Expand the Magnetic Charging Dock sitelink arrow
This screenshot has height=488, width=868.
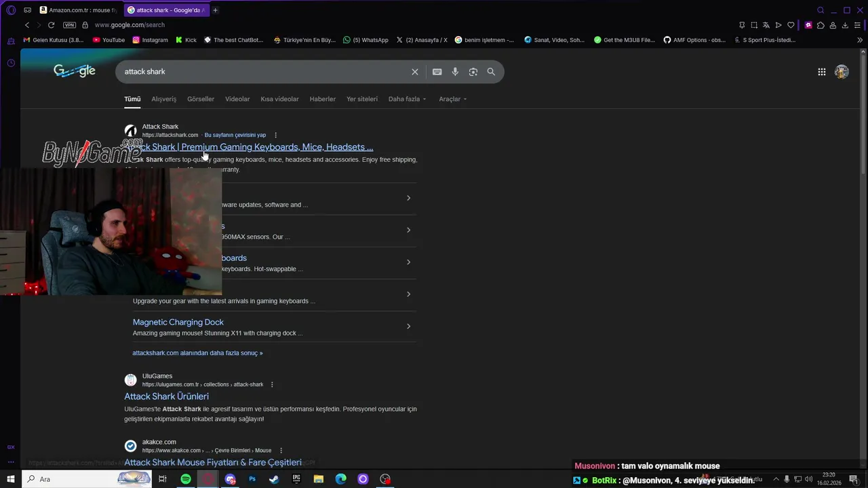408,326
